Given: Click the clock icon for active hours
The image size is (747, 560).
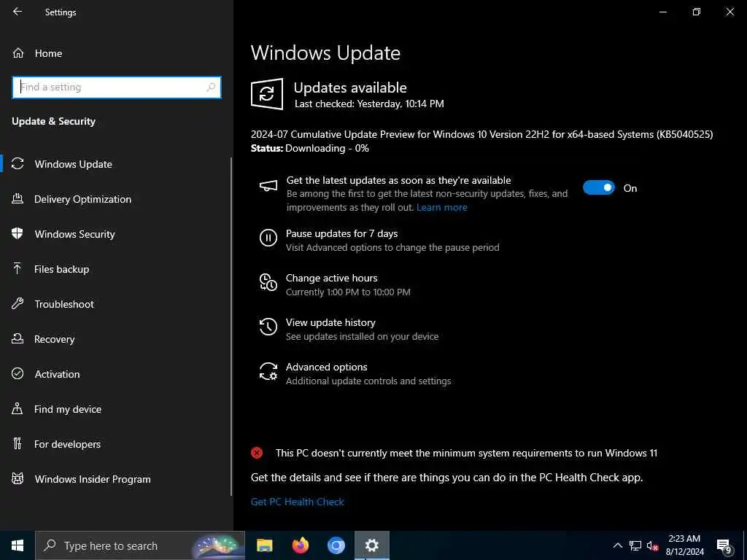Looking at the screenshot, I should pos(268,282).
